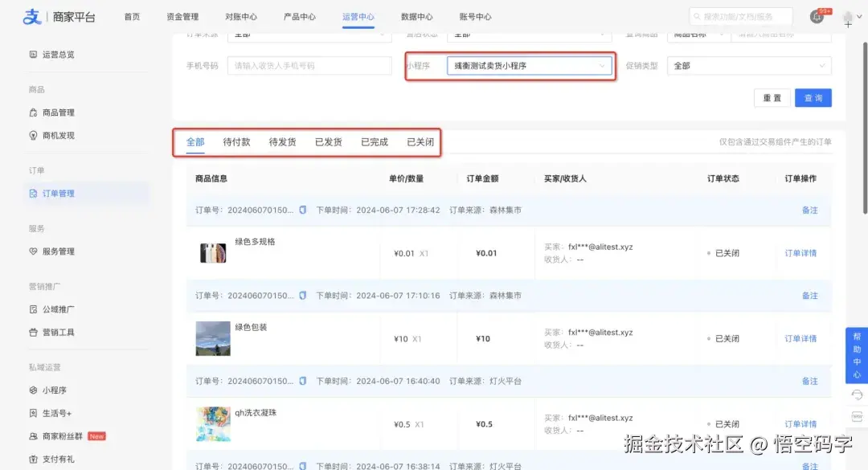Screen dimensions: 868x470
Task: Switch to the 已关闭 tab
Action: click(420, 141)
